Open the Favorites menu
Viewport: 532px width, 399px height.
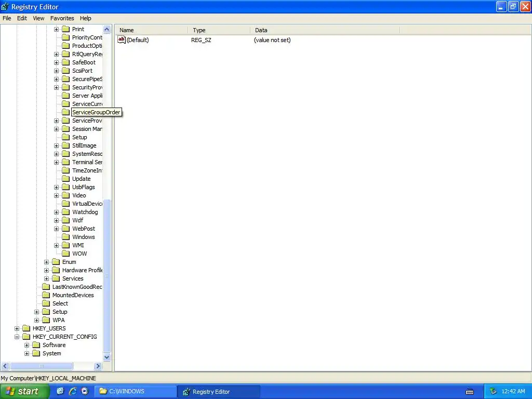coord(62,18)
